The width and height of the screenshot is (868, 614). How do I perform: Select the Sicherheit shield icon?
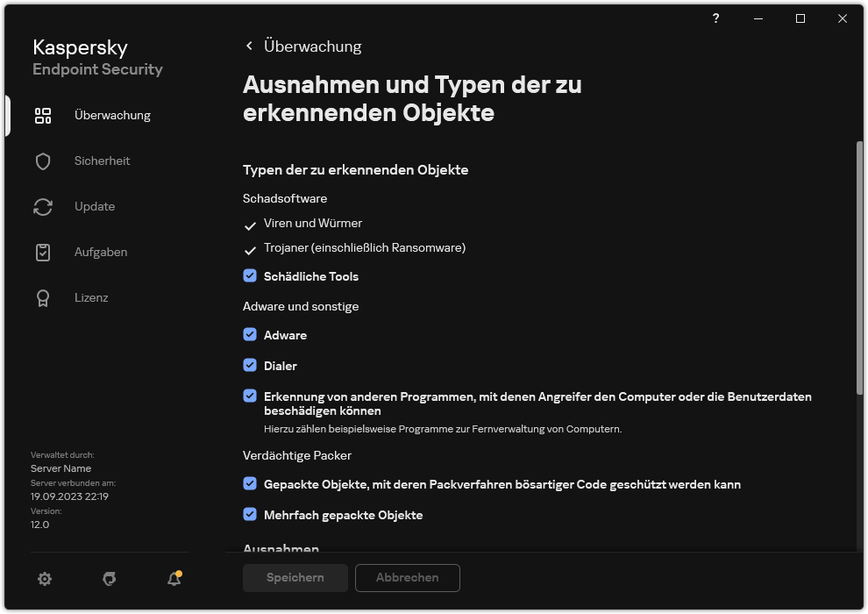click(x=42, y=161)
